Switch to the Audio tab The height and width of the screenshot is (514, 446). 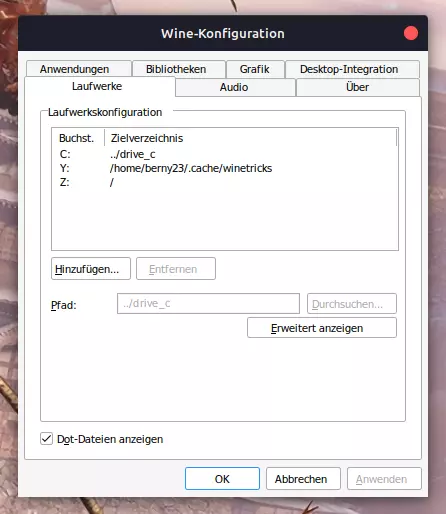point(235,87)
